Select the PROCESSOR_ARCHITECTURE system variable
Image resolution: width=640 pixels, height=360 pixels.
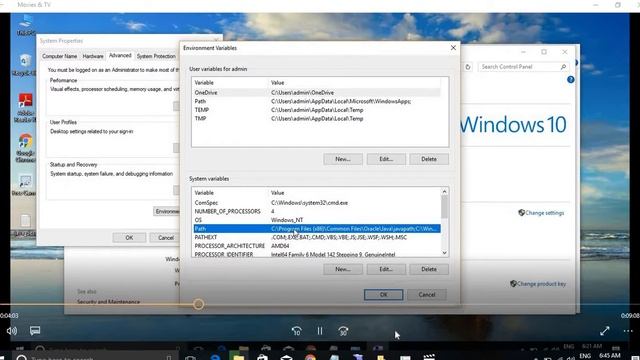(x=317, y=246)
